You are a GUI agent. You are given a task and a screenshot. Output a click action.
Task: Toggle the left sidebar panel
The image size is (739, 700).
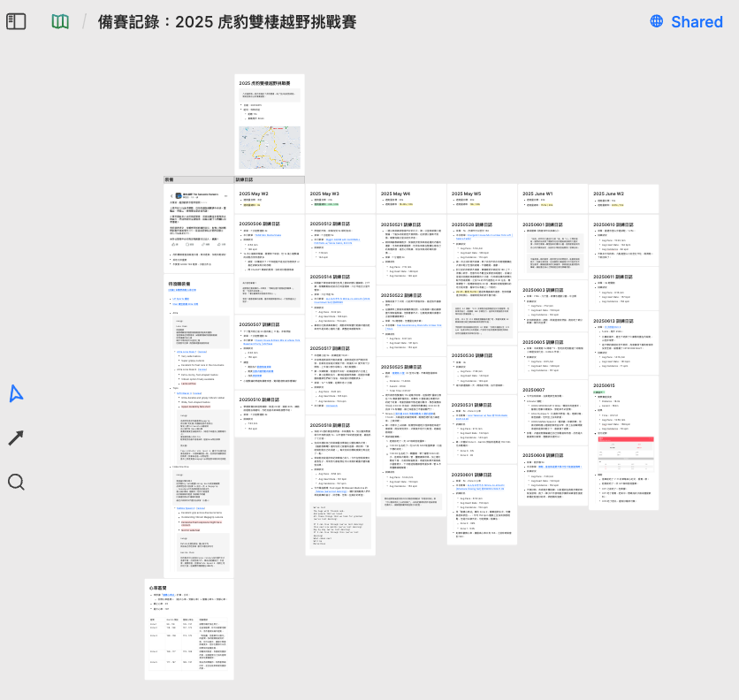coord(16,21)
